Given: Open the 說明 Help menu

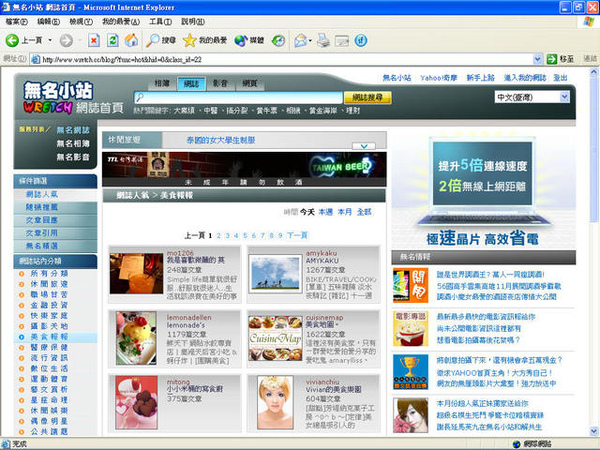Looking at the screenshot, I should point(193,22).
